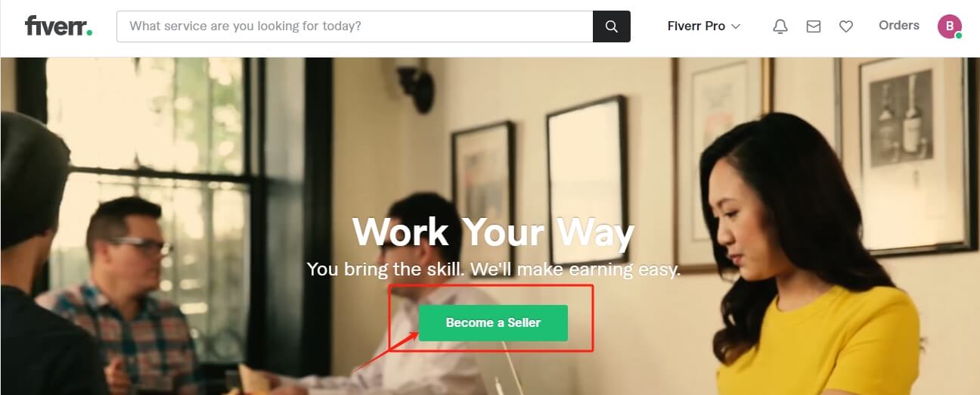Click the fiverr logo

(58, 26)
